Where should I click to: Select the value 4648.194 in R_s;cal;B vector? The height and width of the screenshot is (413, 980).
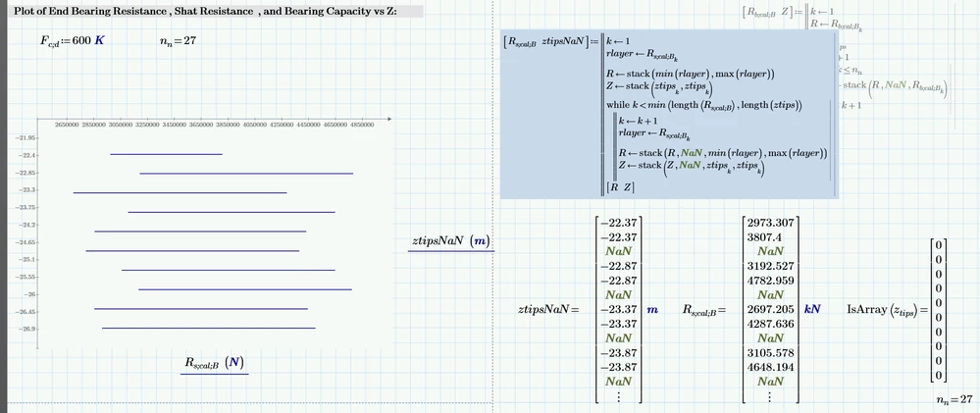(x=771, y=368)
